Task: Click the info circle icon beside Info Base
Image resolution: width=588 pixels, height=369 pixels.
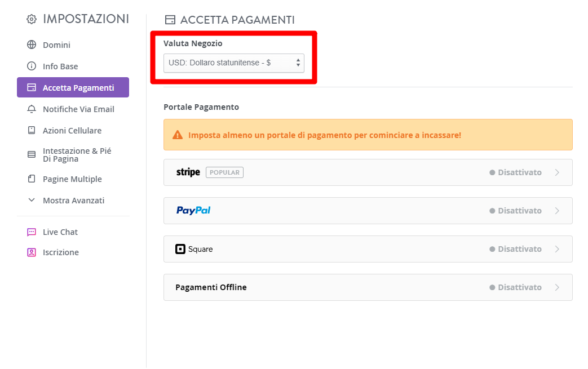Action: [32, 66]
